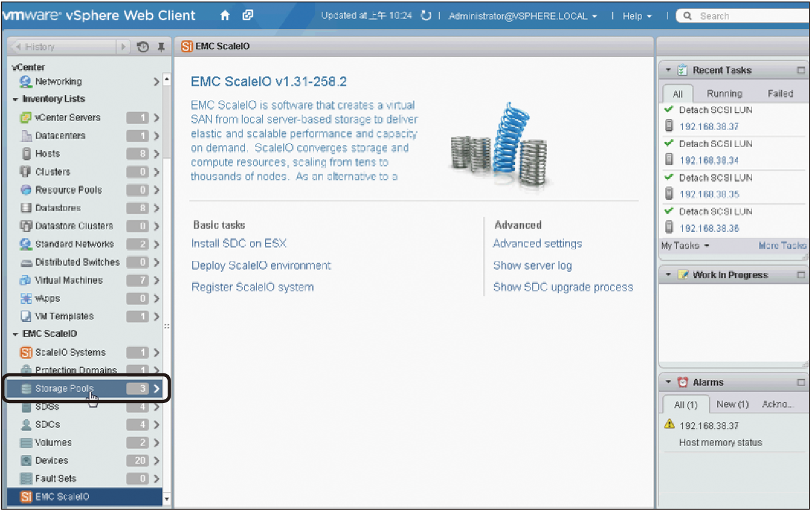Viewport: 812px width, 512px height.
Task: Click the host icon beside 192.168.38.34
Action: [669, 160]
